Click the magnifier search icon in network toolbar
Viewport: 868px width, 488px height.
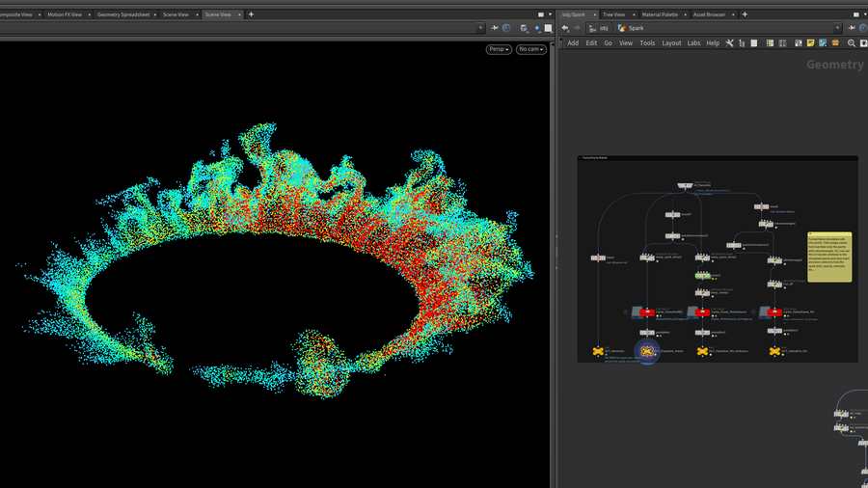point(852,43)
